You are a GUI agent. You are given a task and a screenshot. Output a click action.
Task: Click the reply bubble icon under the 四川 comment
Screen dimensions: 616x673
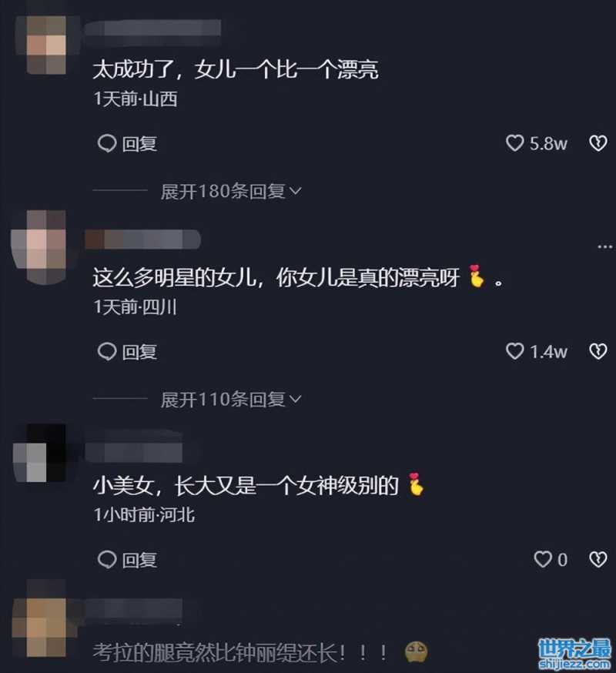107,352
